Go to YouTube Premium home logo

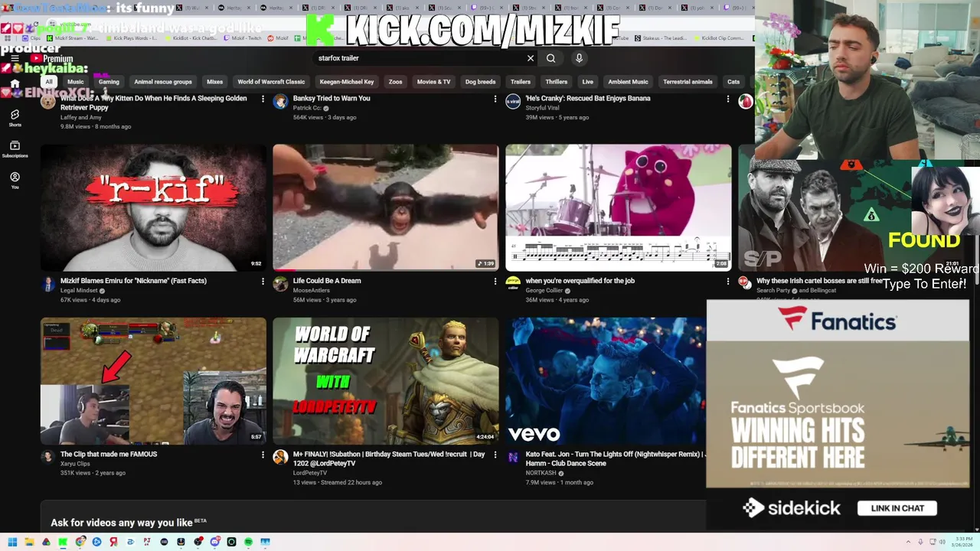coord(52,58)
